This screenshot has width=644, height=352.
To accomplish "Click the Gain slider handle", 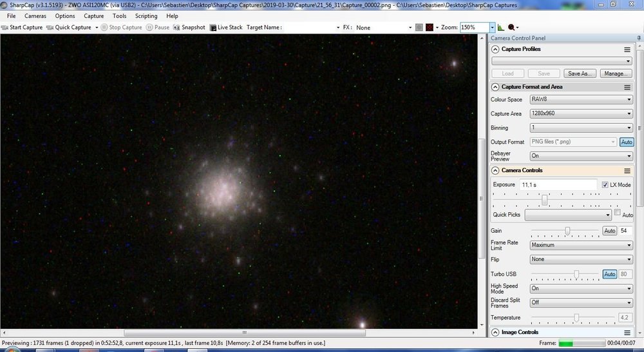I will pos(567,231).
